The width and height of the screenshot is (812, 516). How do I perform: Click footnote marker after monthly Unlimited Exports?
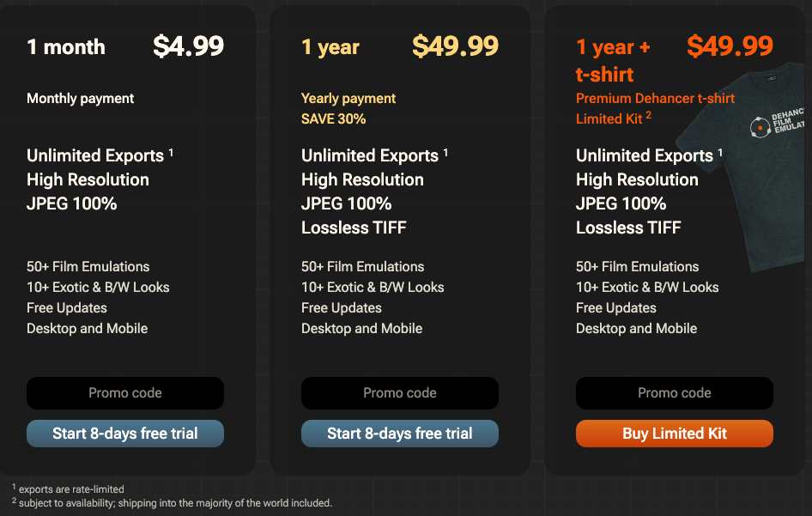point(171,152)
